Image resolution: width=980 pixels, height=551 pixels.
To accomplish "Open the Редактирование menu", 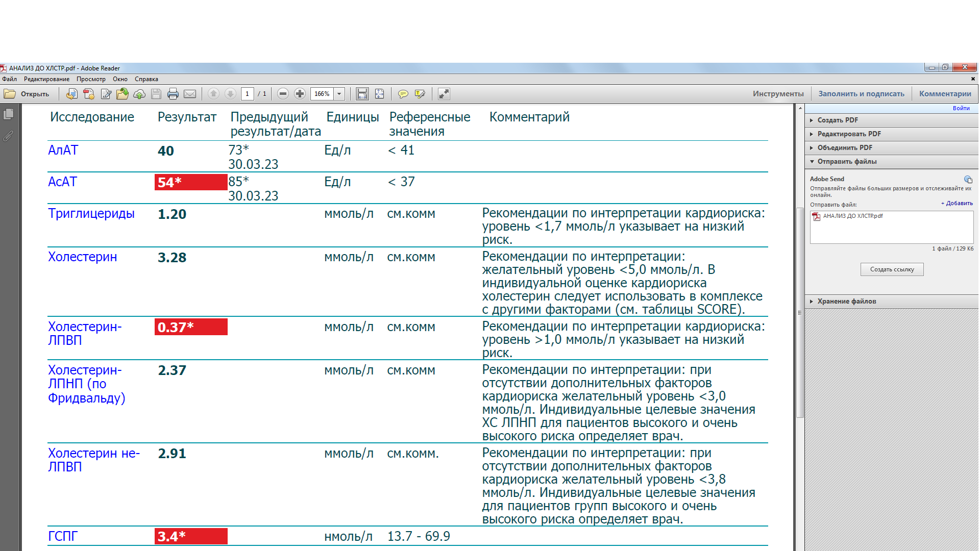I will pyautogui.click(x=46, y=79).
